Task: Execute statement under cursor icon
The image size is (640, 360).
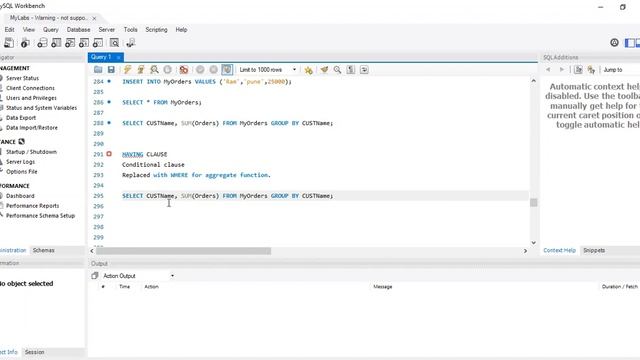Action: click(141, 70)
